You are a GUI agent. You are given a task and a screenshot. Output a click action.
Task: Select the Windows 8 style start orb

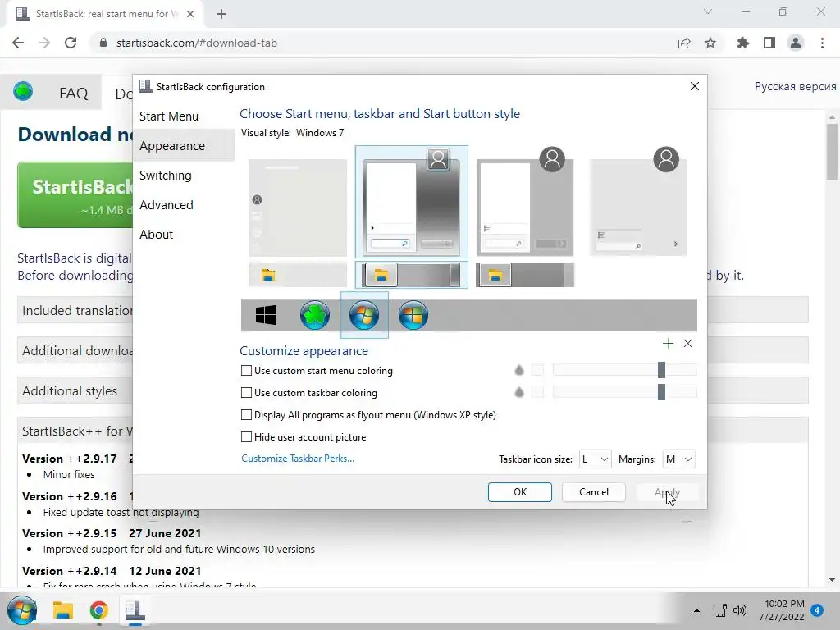tap(413, 315)
